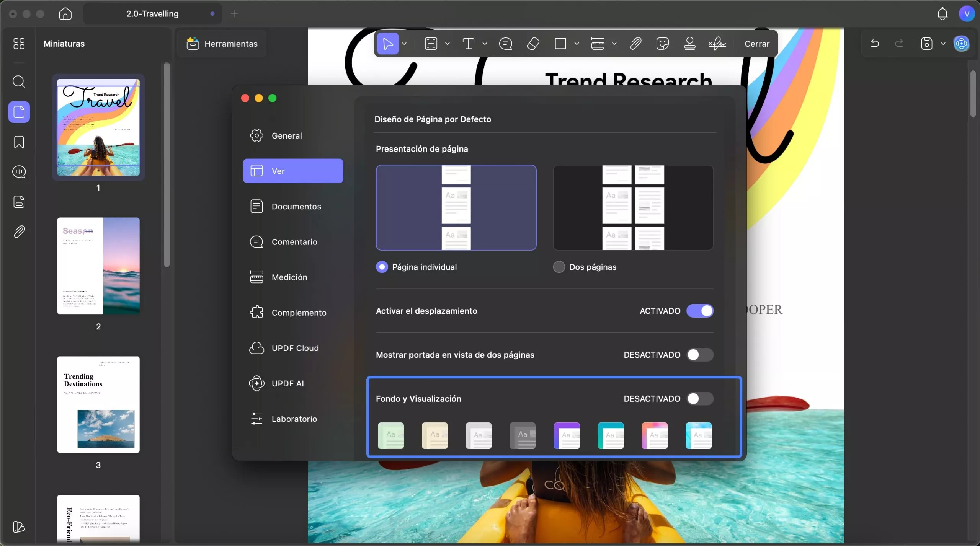Choose the purple gradient background swatch

[567, 435]
